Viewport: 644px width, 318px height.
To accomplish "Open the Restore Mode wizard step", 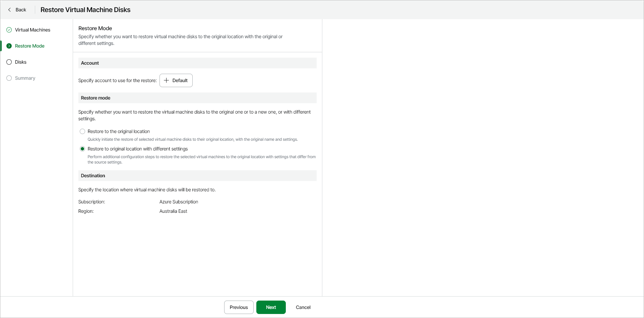I will (x=29, y=46).
